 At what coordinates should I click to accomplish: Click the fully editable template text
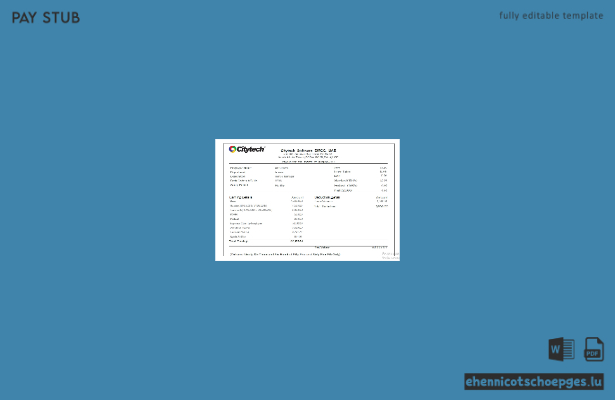pos(551,16)
